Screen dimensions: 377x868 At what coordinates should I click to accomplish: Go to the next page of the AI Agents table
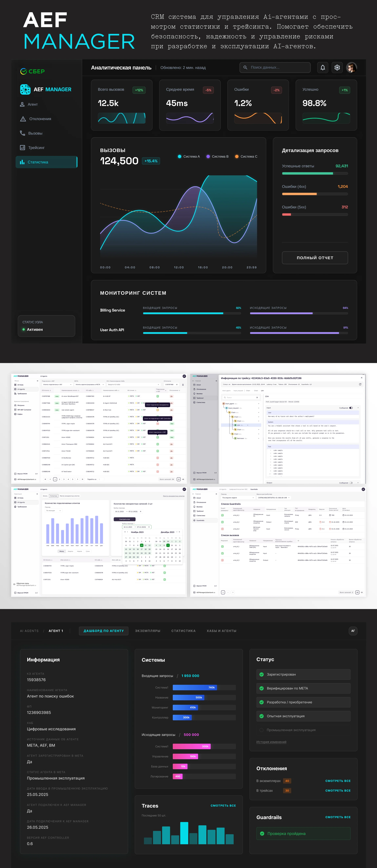coord(77,479)
